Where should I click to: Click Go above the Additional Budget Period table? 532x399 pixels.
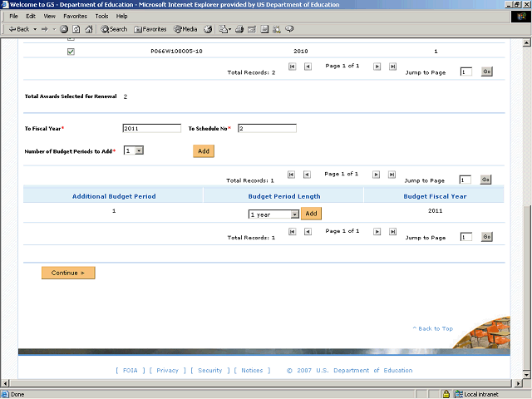click(485, 180)
